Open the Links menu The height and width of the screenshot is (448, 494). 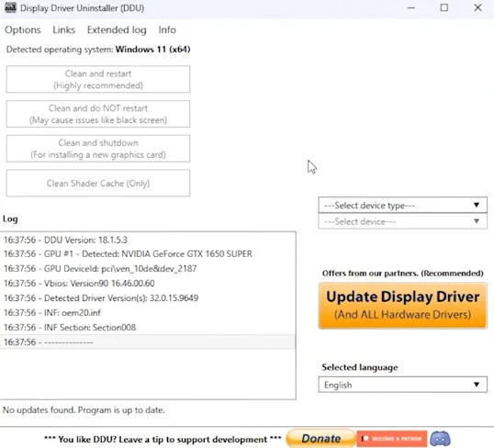tap(64, 30)
